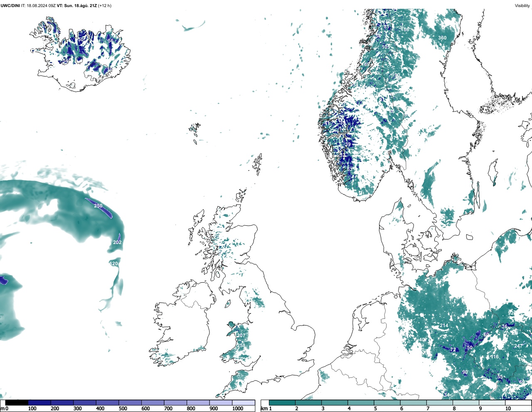Screen dimensions: 532x412
Task: Click the 'VT: Sun. 18.ágú. 21Z' valid time
Action: [x=76, y=6]
